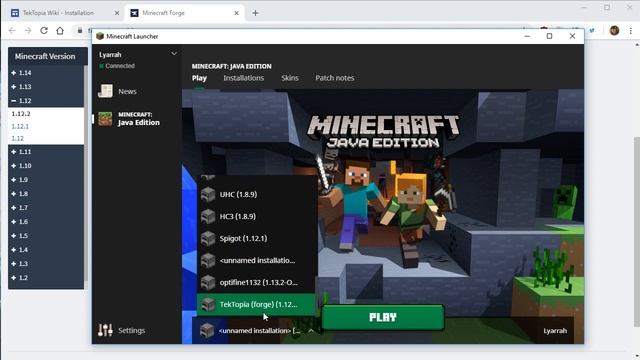Open the Patch notes tab
This screenshot has height=360, width=640.
[335, 78]
